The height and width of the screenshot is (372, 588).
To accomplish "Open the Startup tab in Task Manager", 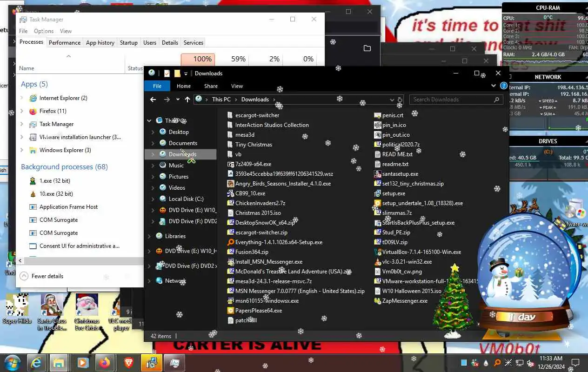I will pyautogui.click(x=129, y=42).
